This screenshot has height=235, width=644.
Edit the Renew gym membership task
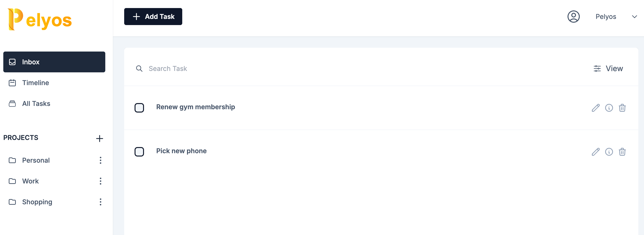click(x=596, y=108)
